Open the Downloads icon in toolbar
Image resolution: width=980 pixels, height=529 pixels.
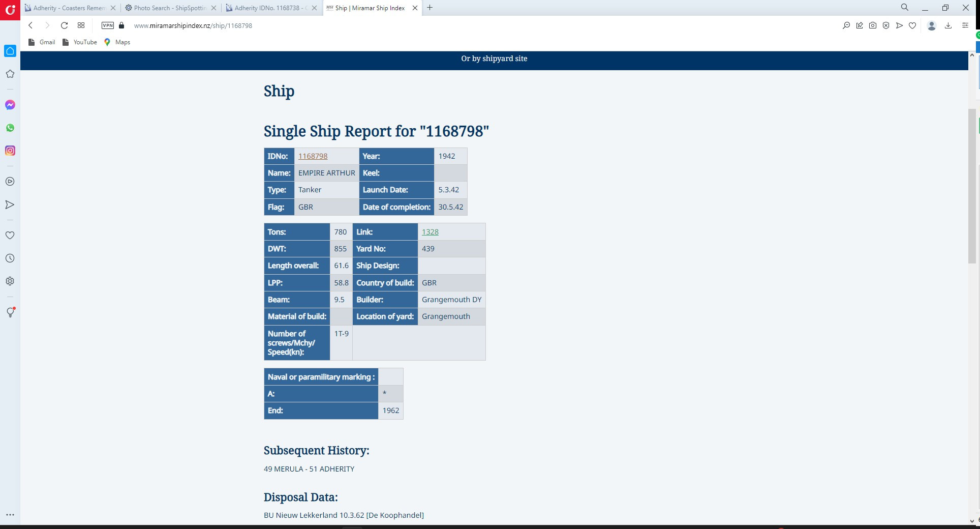click(x=948, y=25)
